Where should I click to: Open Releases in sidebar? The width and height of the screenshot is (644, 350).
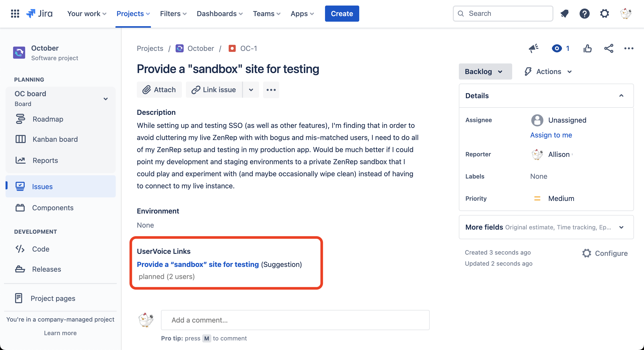coord(60,269)
